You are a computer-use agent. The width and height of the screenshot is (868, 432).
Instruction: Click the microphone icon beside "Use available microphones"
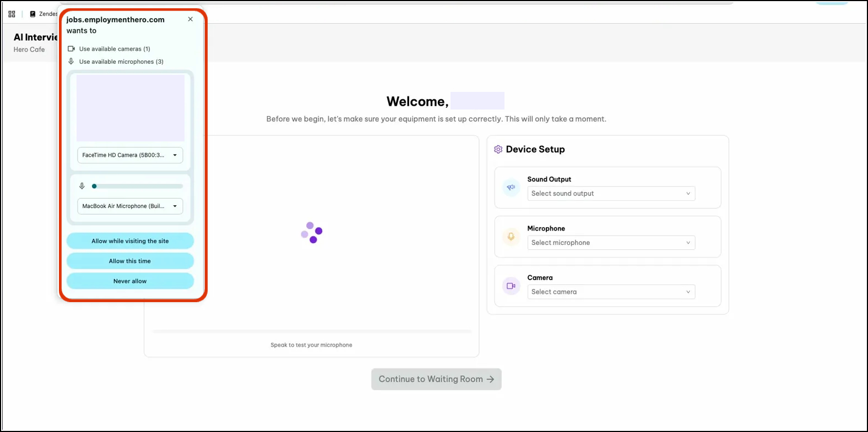[71, 62]
